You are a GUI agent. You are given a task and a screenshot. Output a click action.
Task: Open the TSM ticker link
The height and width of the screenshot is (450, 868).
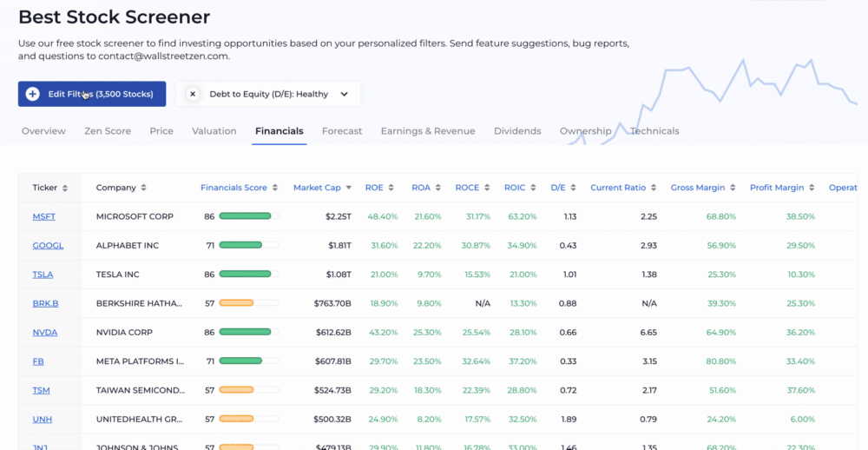[x=41, y=390]
